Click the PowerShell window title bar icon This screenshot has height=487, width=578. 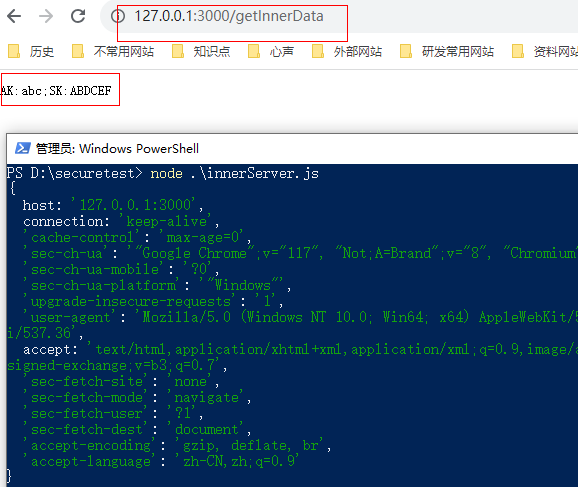(x=22, y=148)
